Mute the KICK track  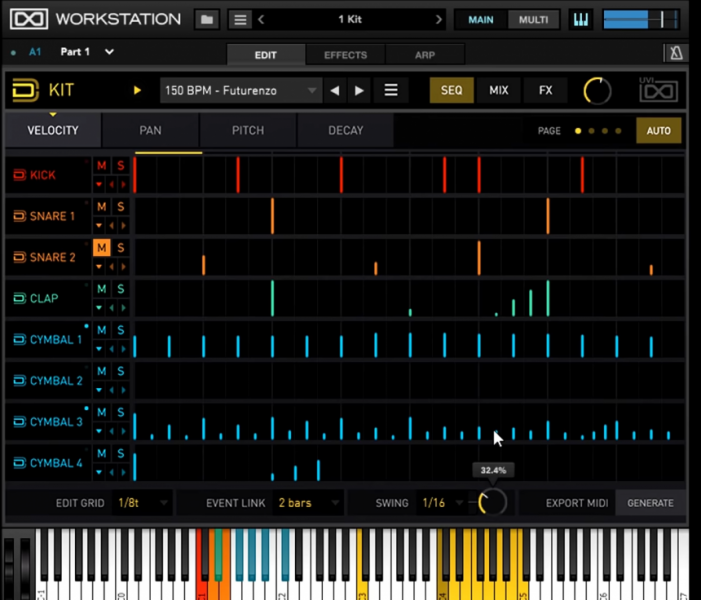click(101, 166)
